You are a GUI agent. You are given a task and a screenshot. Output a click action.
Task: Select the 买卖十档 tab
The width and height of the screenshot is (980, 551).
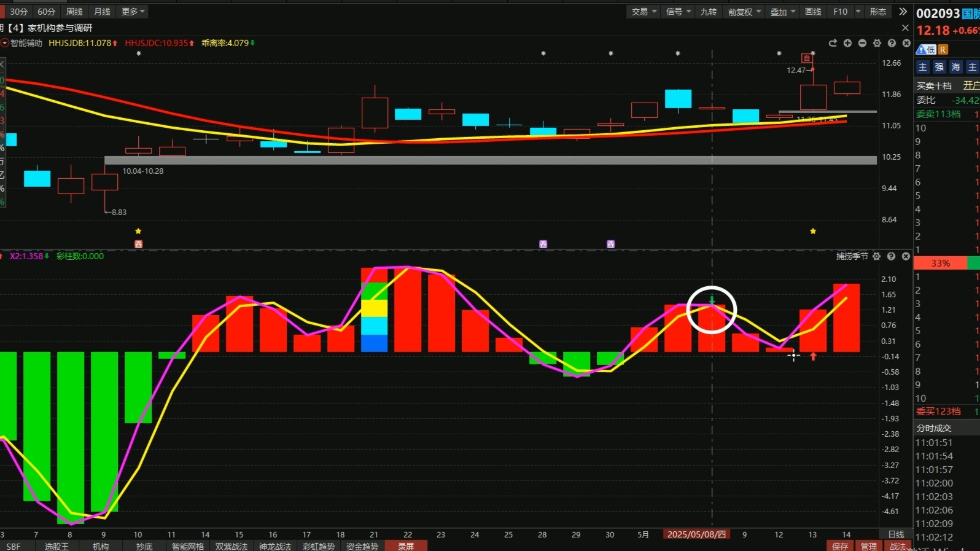point(934,85)
